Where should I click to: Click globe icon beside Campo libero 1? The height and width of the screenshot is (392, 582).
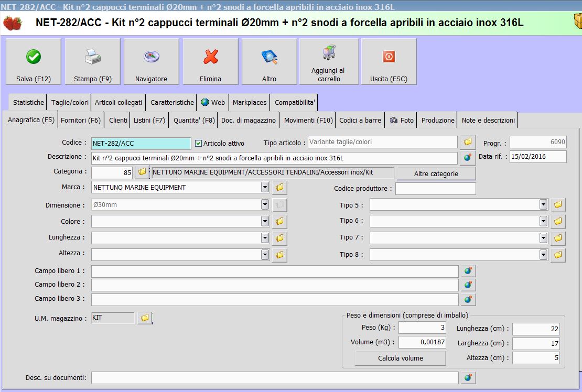point(468,271)
